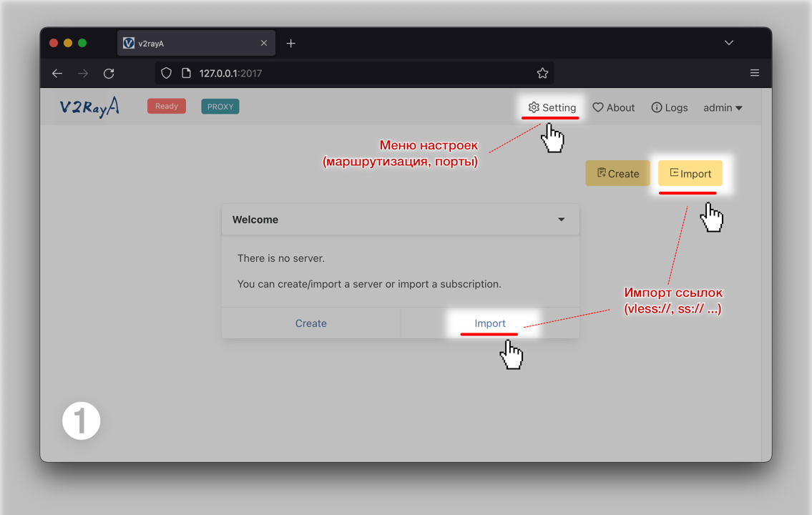Open Logs via the info icon

pyautogui.click(x=656, y=107)
